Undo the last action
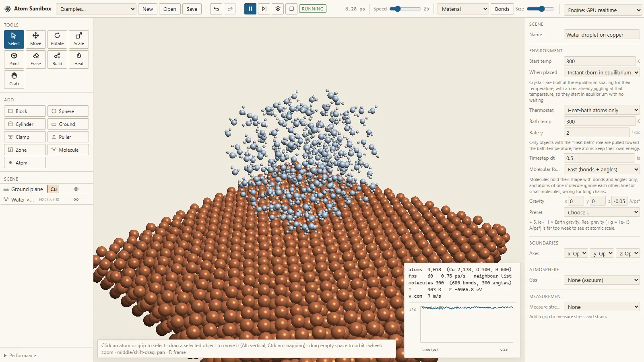The image size is (644, 362). pos(216,9)
